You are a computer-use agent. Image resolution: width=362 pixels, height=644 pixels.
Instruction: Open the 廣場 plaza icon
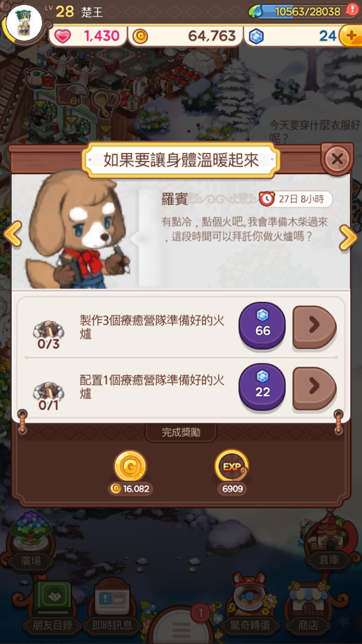tap(31, 540)
